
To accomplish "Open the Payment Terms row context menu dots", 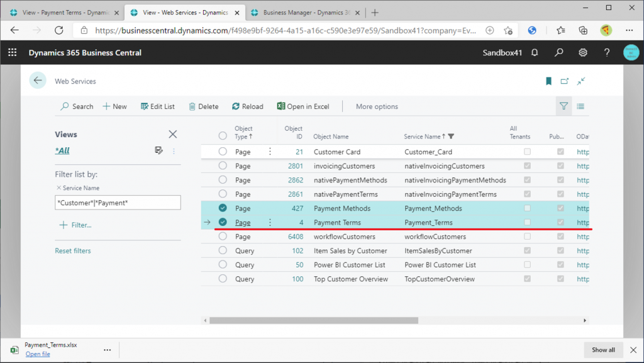I will pos(270,222).
